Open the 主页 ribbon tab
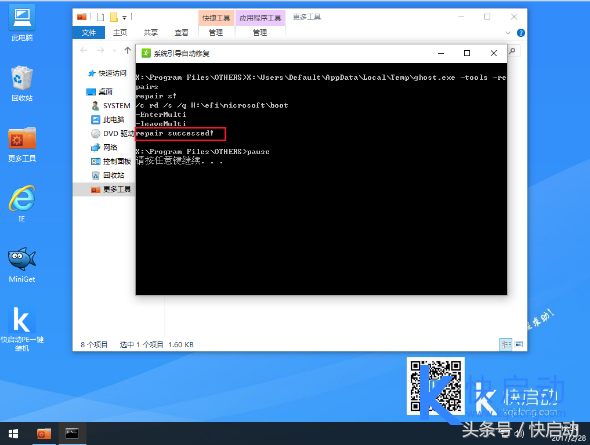 coord(120,33)
